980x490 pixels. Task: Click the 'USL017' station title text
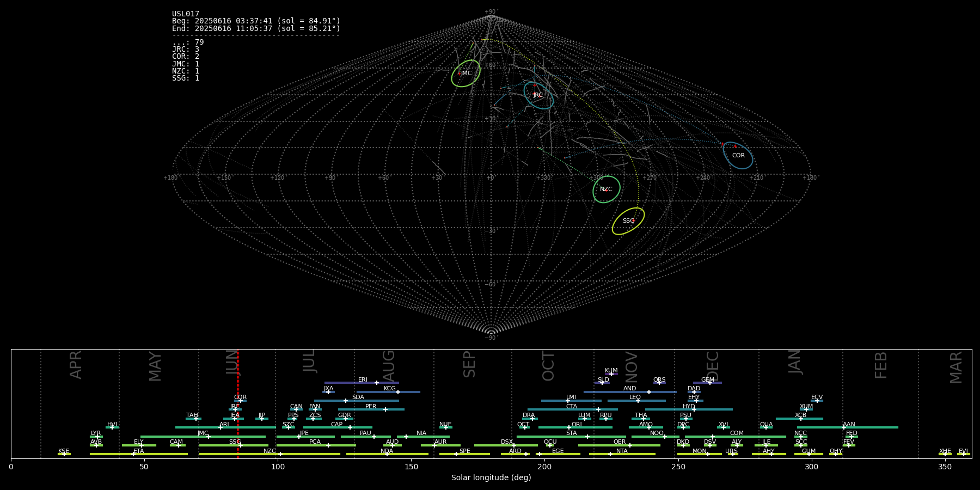tap(186, 14)
